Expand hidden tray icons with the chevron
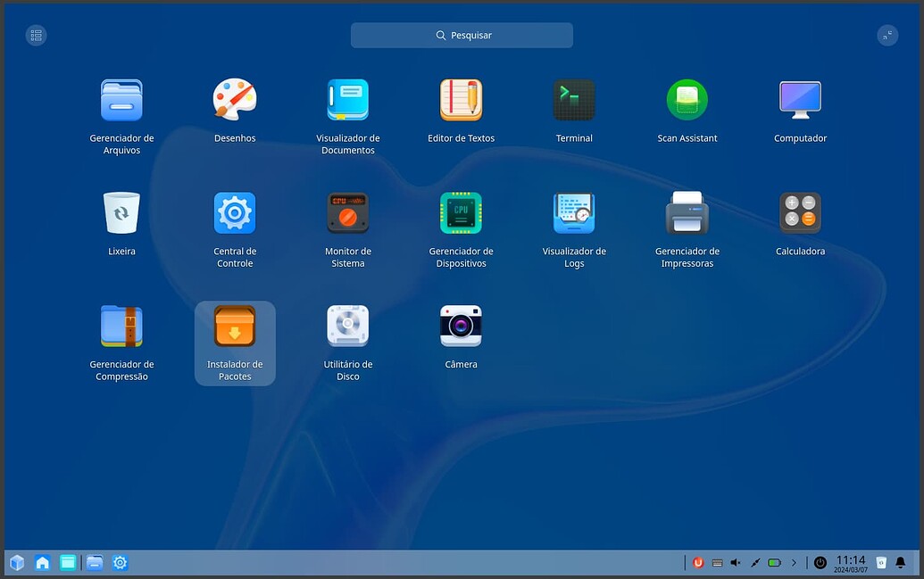The width and height of the screenshot is (924, 579). [794, 562]
